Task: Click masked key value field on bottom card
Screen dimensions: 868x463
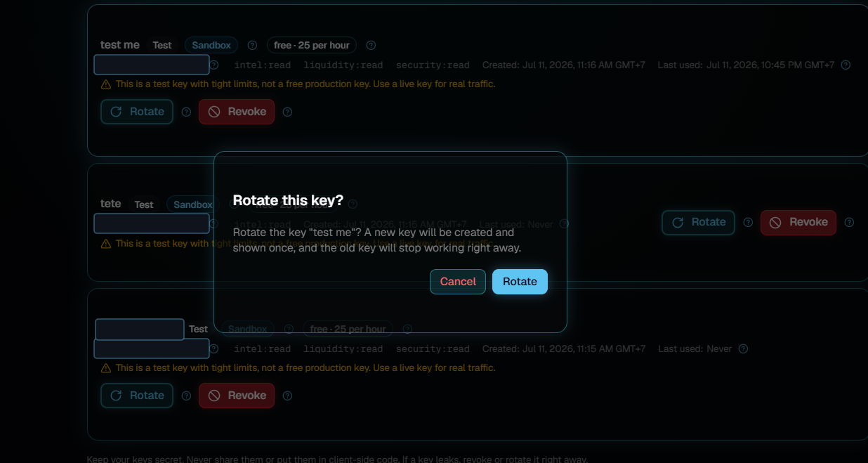Action: [152, 348]
